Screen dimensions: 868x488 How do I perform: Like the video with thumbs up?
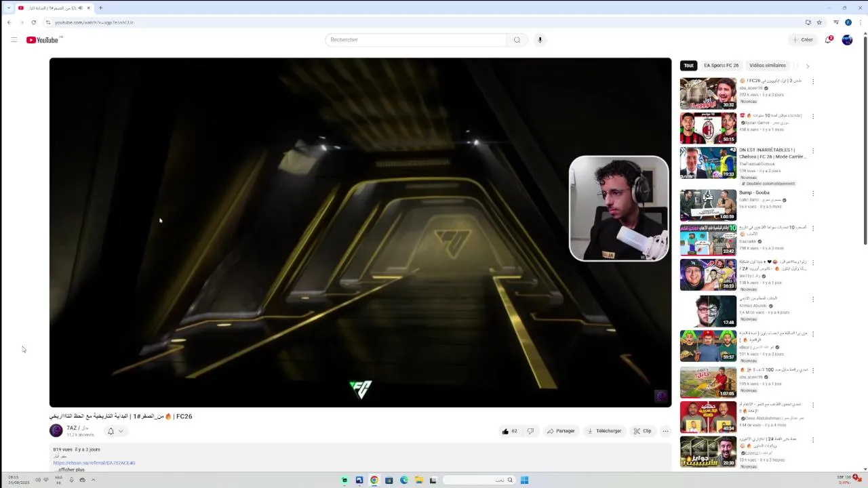(x=509, y=431)
